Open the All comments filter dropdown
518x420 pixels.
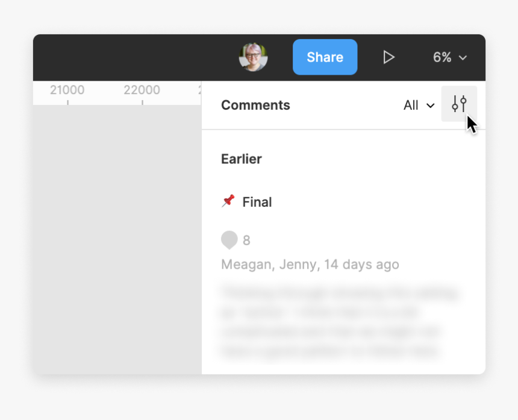419,105
